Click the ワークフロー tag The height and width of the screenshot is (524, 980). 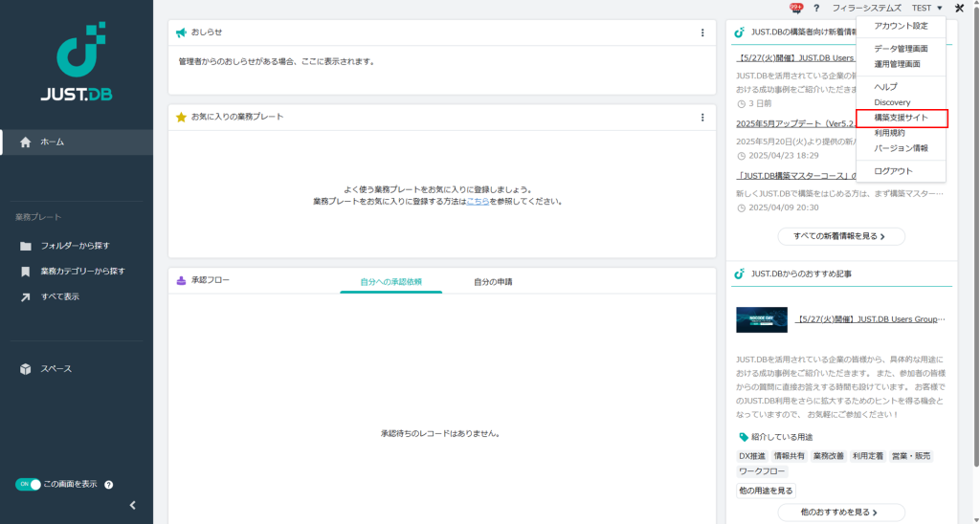pyautogui.click(x=763, y=471)
